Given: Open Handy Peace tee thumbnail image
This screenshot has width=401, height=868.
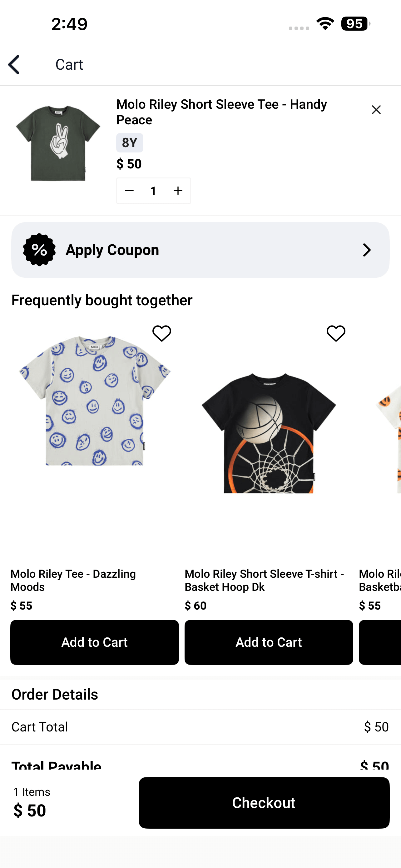Looking at the screenshot, I should point(58,143).
